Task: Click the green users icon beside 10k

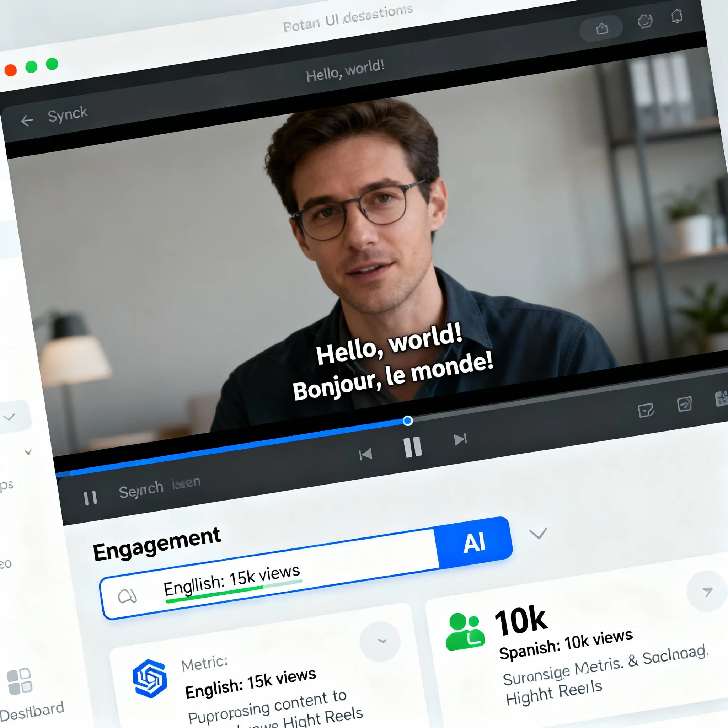Action: click(x=465, y=632)
